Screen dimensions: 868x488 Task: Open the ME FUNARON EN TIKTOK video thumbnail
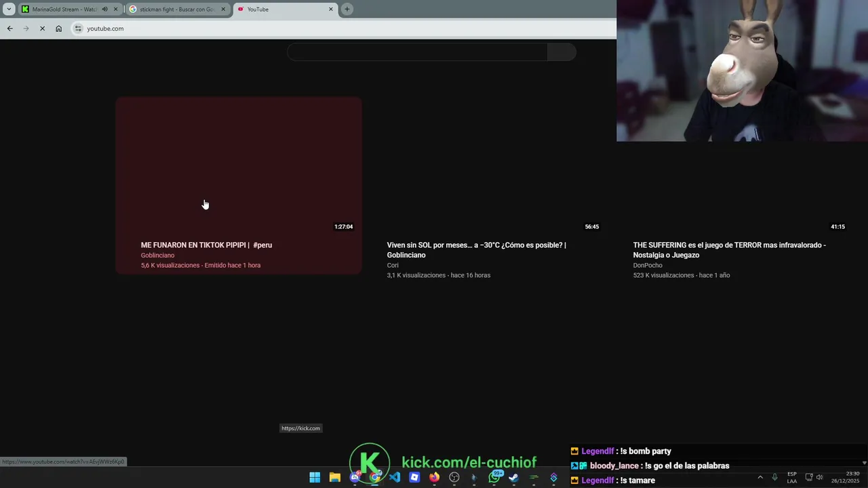[x=239, y=166]
